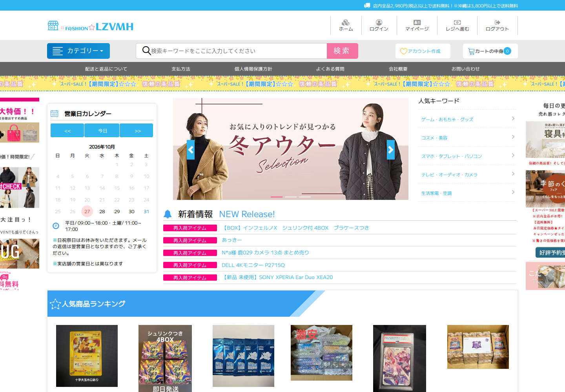Open the カテゴリー dropdown menu
The width and height of the screenshot is (565, 392).
point(78,51)
